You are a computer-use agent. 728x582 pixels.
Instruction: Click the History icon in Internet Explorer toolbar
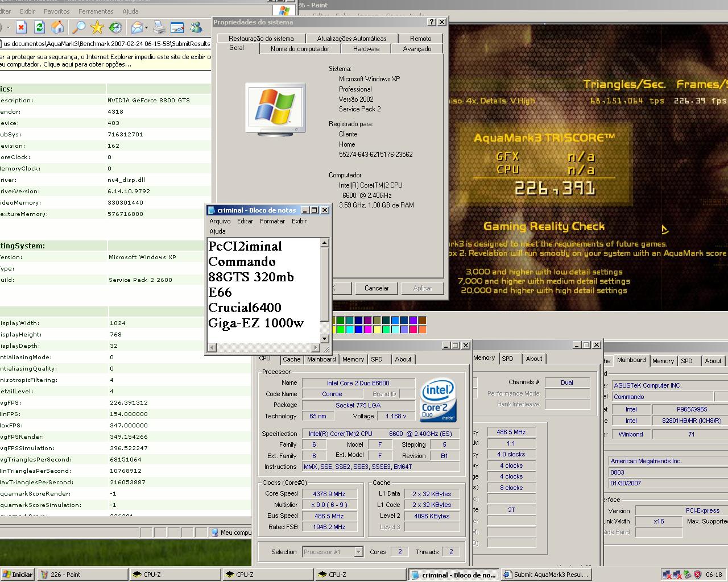(115, 27)
